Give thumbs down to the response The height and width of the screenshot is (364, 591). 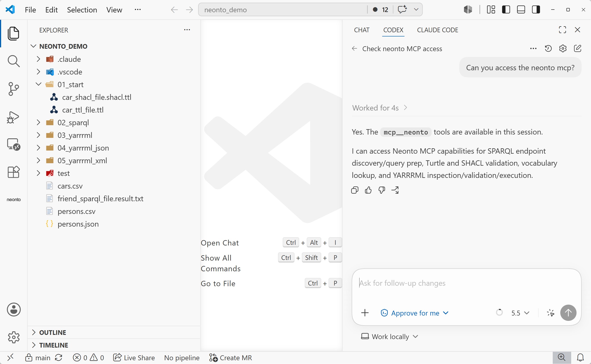(x=382, y=190)
